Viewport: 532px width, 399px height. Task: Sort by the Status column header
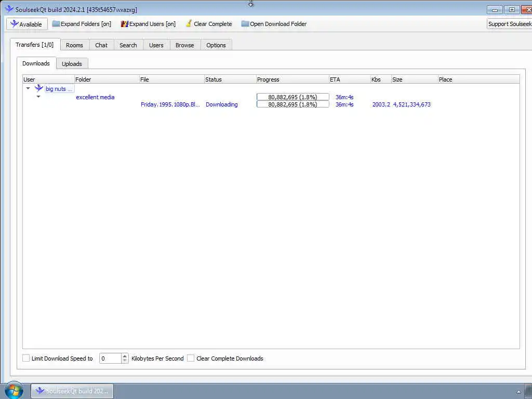(230, 79)
